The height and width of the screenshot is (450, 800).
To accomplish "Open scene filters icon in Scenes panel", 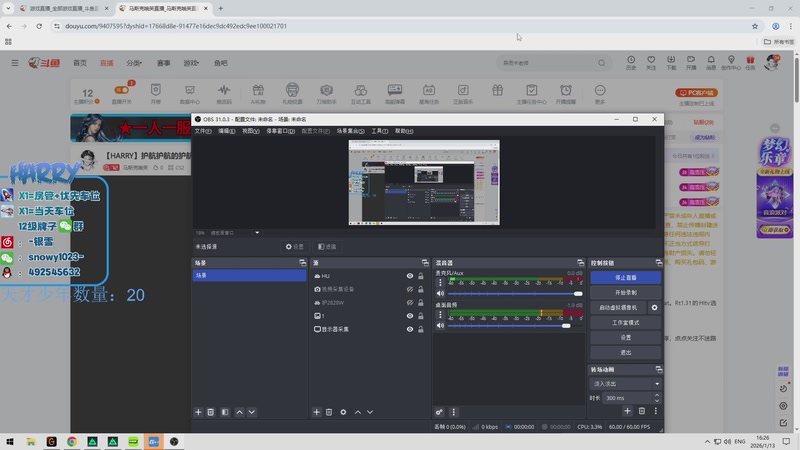I will coord(225,412).
